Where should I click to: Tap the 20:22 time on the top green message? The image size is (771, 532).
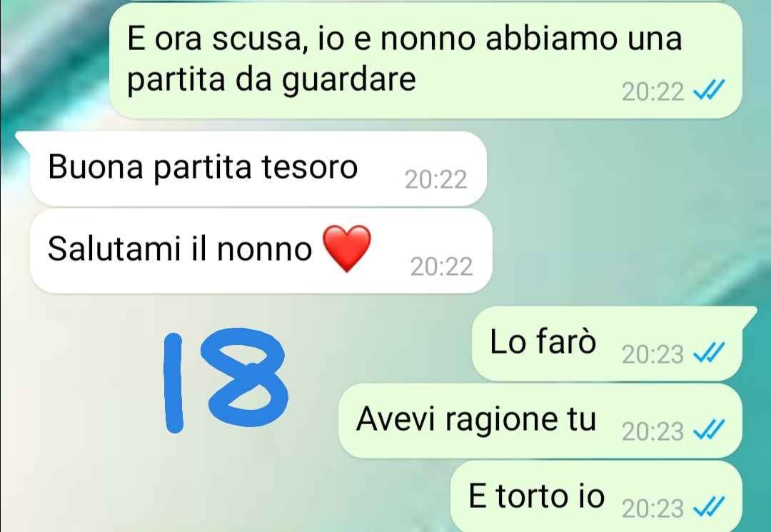652,91
